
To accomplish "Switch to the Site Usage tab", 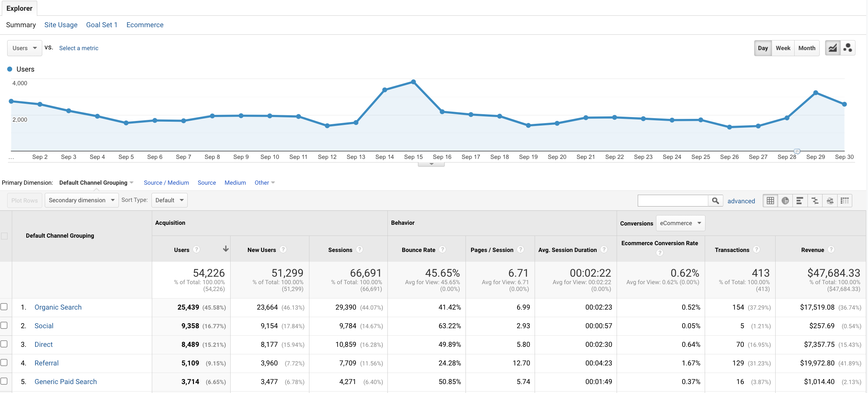I will pyautogui.click(x=61, y=25).
